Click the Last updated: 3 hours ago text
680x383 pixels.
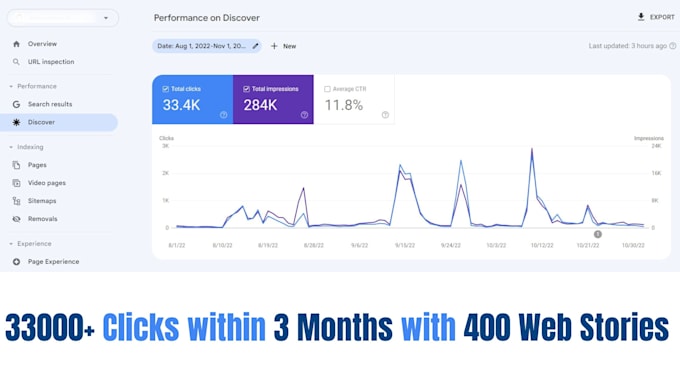click(x=628, y=46)
